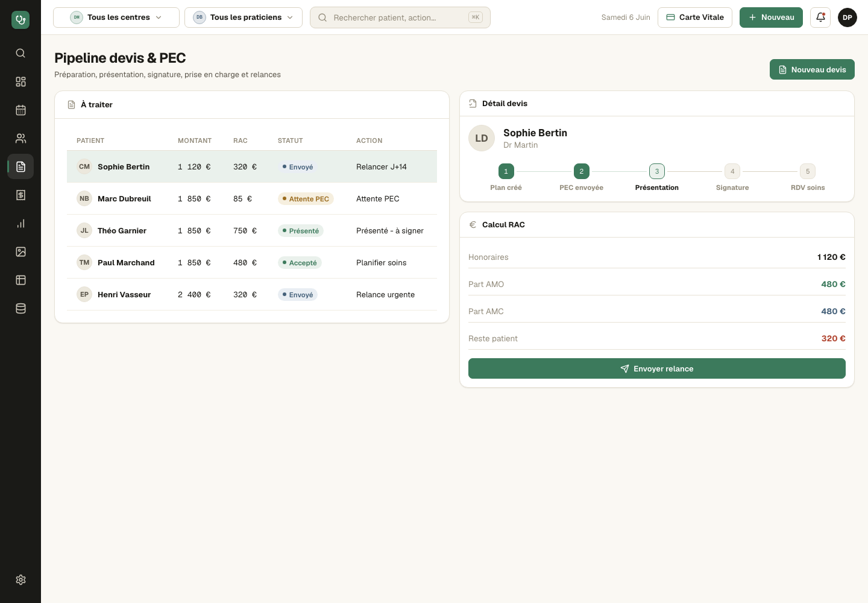Viewport: 868px width, 603px height.
Task: Click the STATUT column header
Action: [x=291, y=140]
